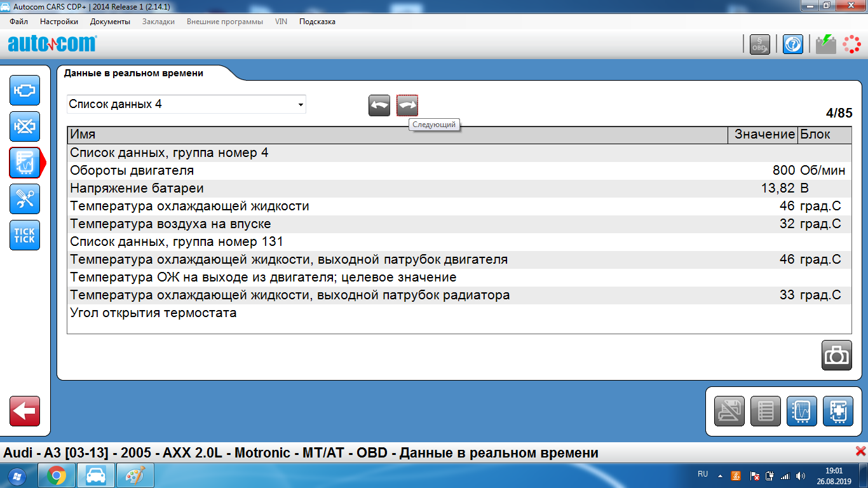
Task: Select the TICK TICK sidebar icon
Action: click(x=25, y=235)
